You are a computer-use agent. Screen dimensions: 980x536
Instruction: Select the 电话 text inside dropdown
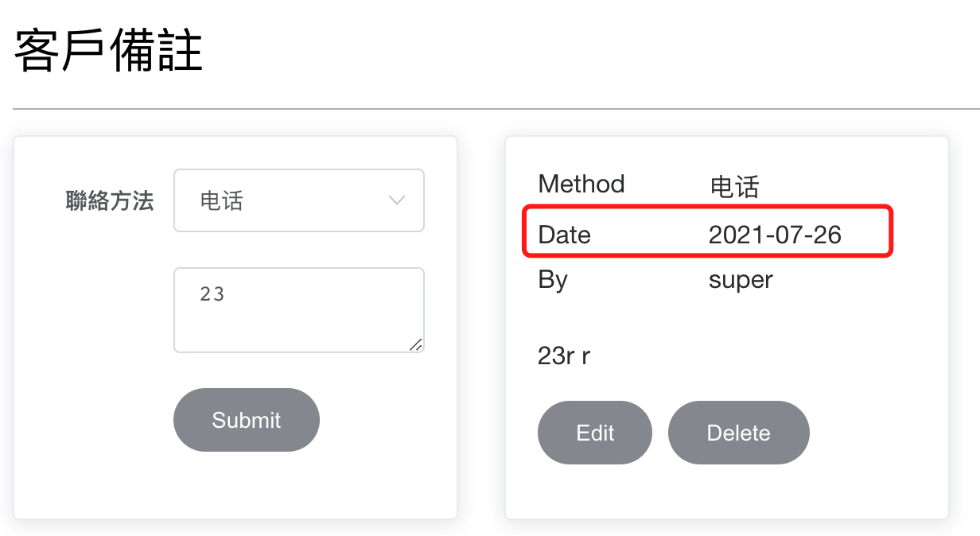coord(221,201)
